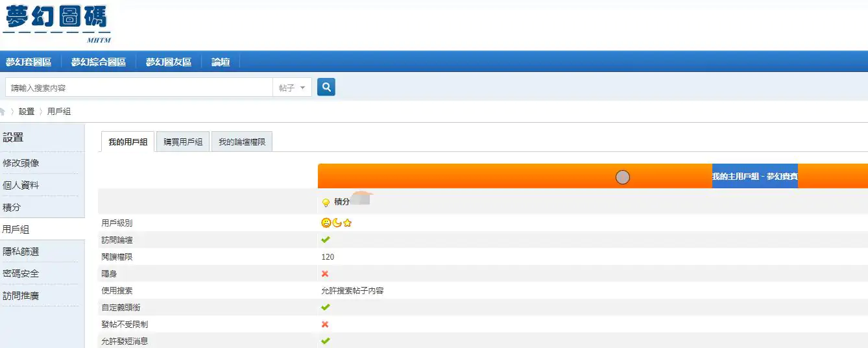
Task: Click the 設置 breadcrumb link
Action: 27,112
